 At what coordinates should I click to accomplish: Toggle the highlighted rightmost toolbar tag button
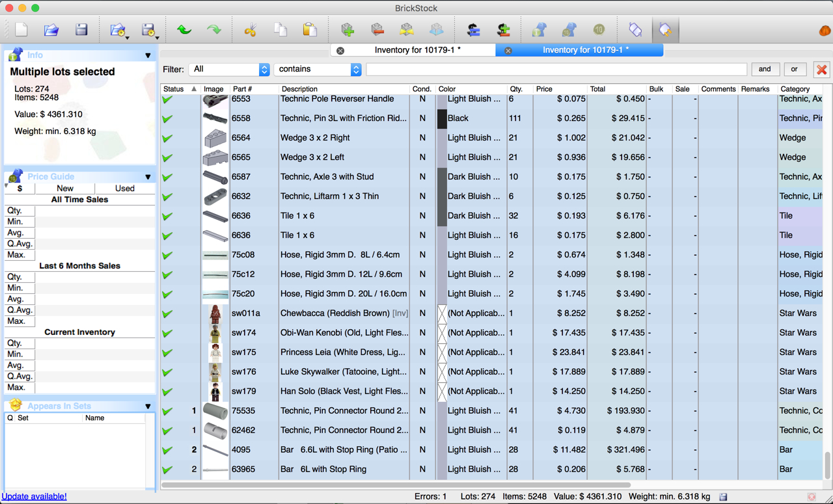(664, 30)
